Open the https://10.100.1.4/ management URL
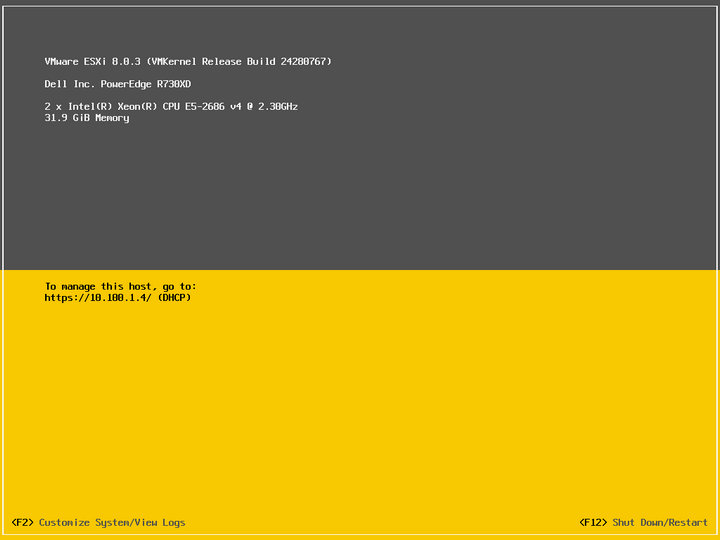The height and width of the screenshot is (540, 720). click(x=98, y=297)
